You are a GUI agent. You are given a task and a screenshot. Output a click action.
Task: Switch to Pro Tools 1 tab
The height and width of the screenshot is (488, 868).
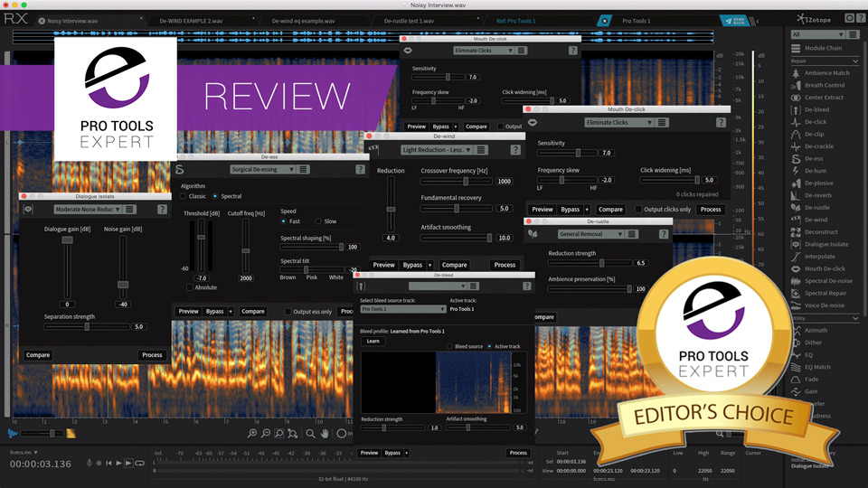click(x=636, y=21)
